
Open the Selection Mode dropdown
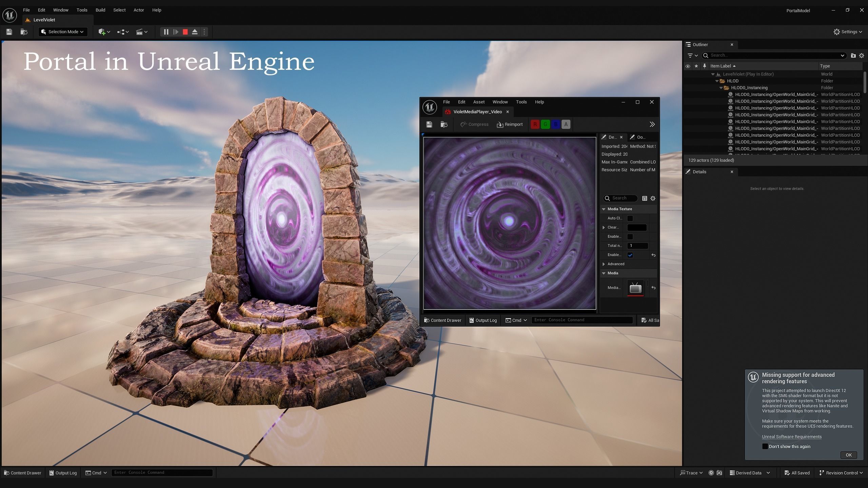tap(63, 32)
